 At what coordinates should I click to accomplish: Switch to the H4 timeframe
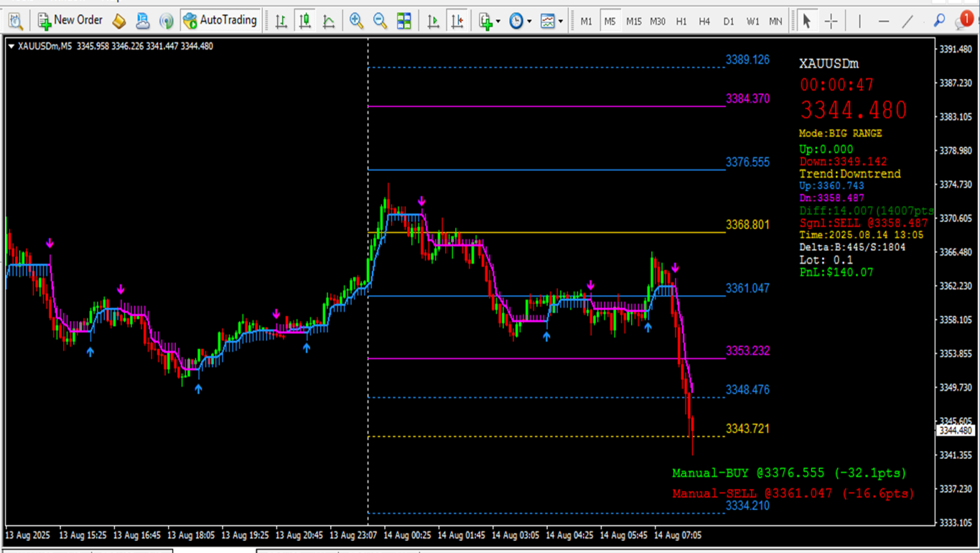pos(704,22)
